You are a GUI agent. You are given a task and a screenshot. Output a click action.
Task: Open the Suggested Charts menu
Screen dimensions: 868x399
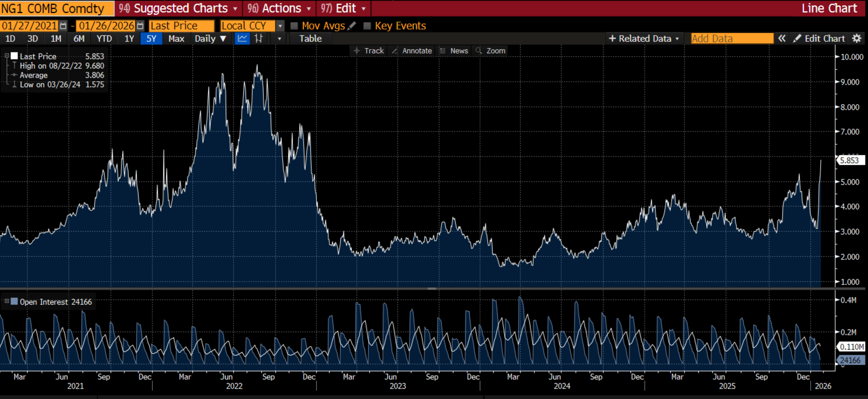178,8
